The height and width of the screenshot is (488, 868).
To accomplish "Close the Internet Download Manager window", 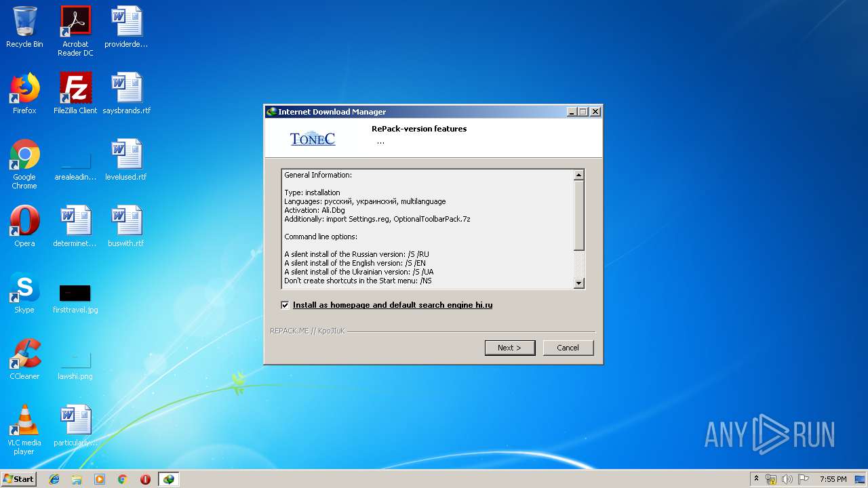I will [595, 112].
